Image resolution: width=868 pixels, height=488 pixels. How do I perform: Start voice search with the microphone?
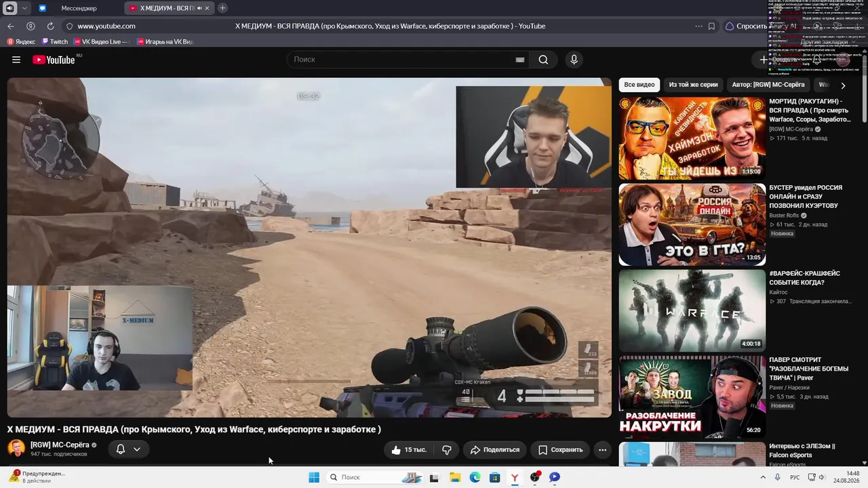[574, 60]
